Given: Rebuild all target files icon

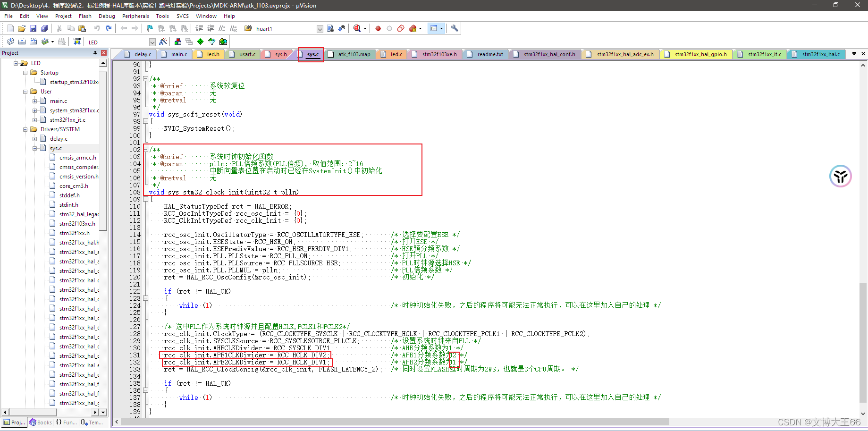Looking at the screenshot, I should (x=33, y=42).
